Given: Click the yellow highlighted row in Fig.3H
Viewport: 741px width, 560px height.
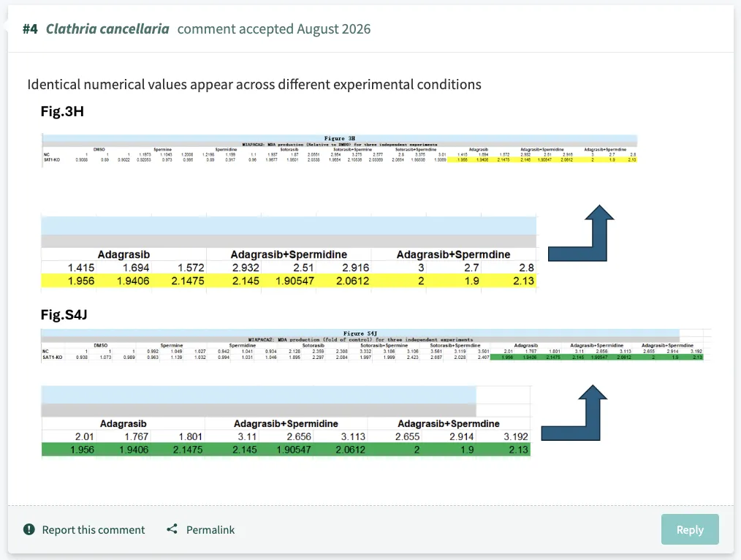Looking at the screenshot, I should (x=289, y=281).
